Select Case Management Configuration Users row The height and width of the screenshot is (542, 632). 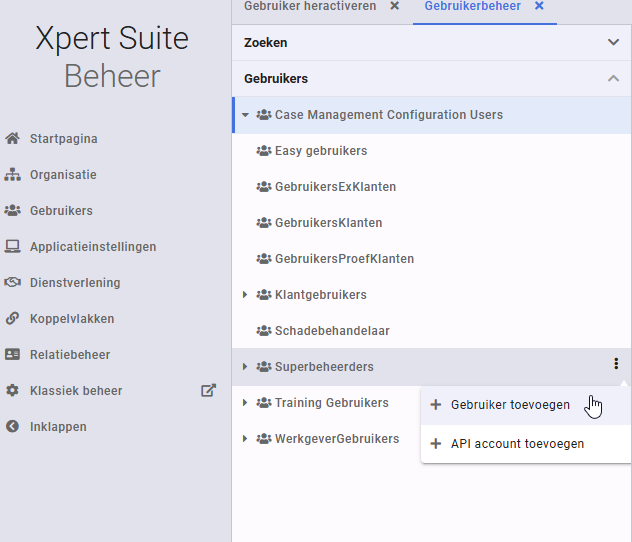pos(432,115)
